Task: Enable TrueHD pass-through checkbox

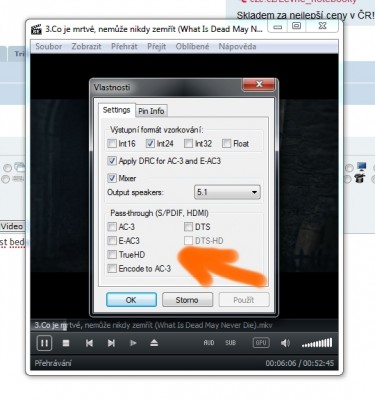Action: 112,255
